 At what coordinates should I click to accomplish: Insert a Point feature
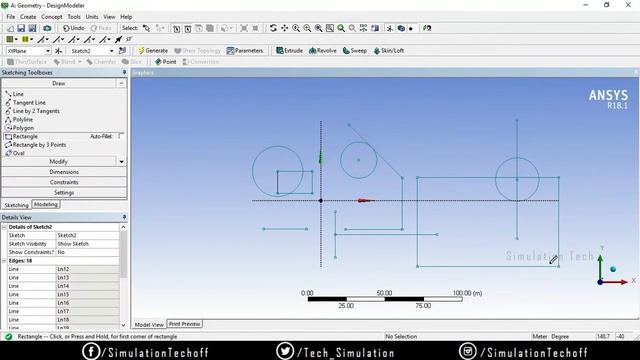point(165,62)
